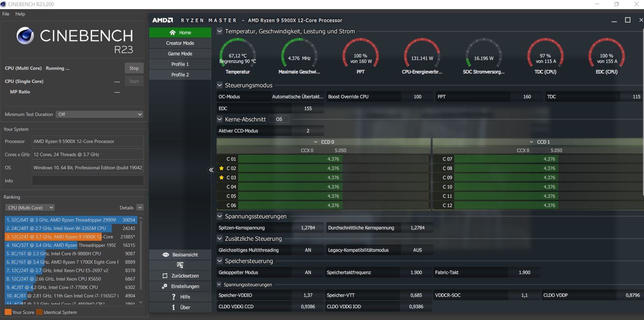The width and height of the screenshot is (644, 320).
Task: Click the Info input field
Action: [x=88, y=181]
